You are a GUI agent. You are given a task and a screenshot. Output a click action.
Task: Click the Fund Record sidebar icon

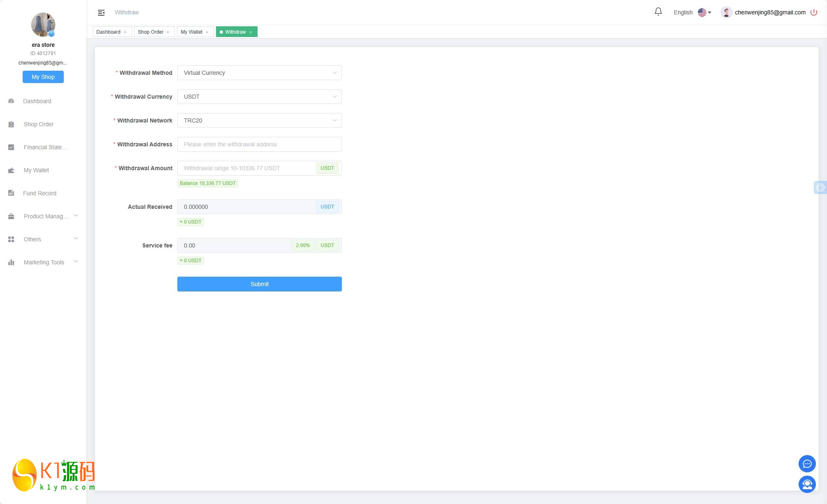point(11,193)
